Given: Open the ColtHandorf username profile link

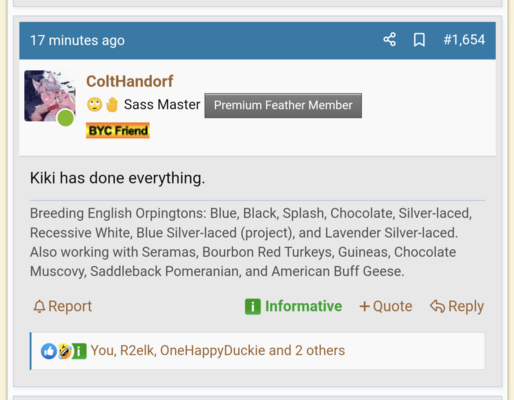Looking at the screenshot, I should pyautogui.click(x=130, y=81).
